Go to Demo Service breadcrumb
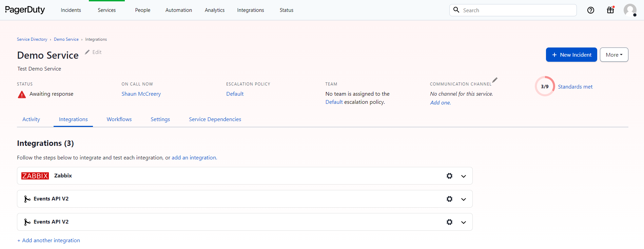 tap(66, 39)
